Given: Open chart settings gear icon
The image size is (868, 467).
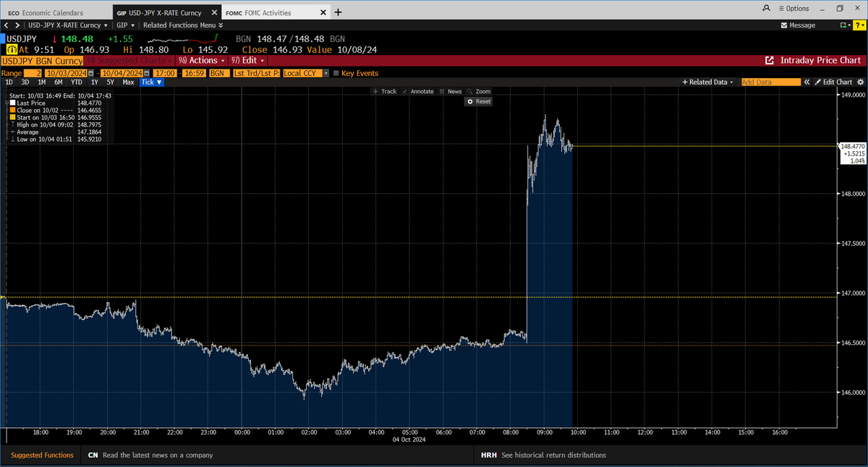Looking at the screenshot, I should 860,82.
